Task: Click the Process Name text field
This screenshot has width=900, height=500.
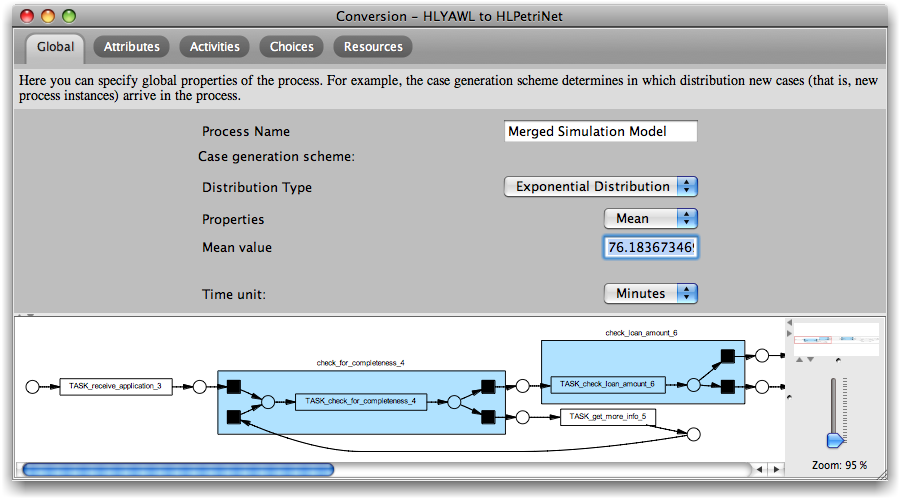Action: point(600,132)
